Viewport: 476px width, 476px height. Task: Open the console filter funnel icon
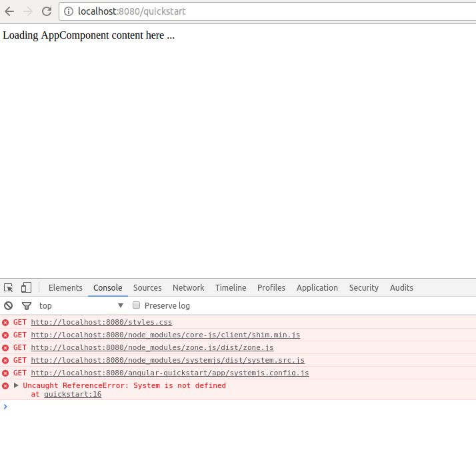(x=27, y=306)
